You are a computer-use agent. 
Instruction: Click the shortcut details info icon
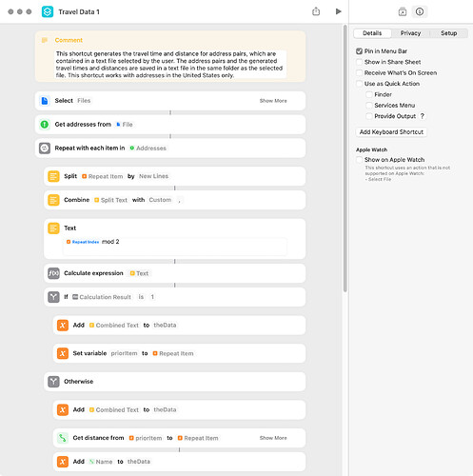pos(420,11)
